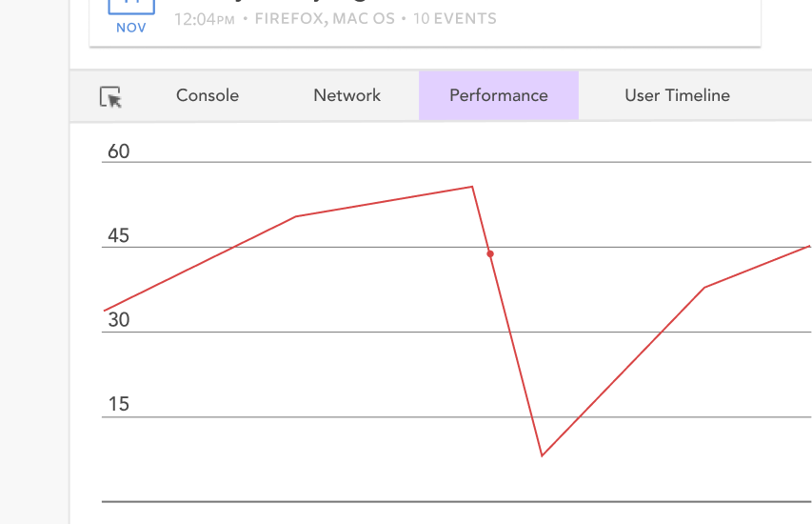The width and height of the screenshot is (812, 524).
Task: Click the recovery bend between 30 and 45
Action: [x=704, y=288]
